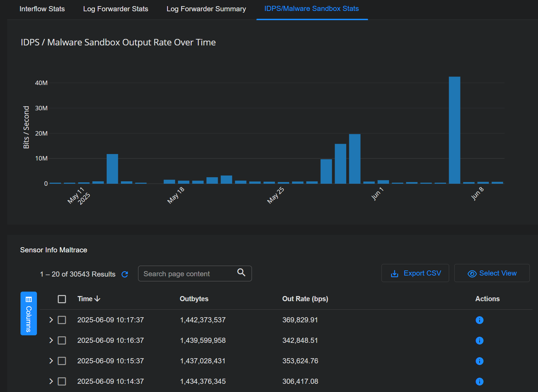The image size is (538, 392).
Task: Toggle the select-all header checkbox
Action: click(x=62, y=299)
